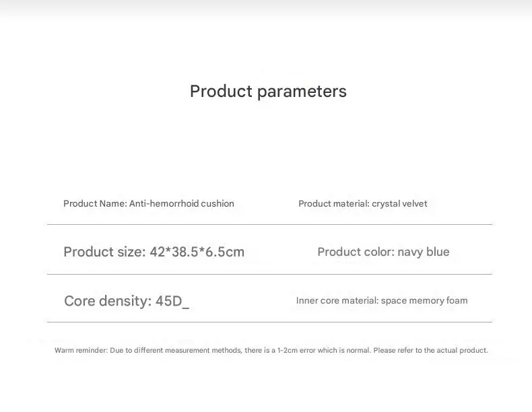Click the 'Core density:' label
Screen dimensions: 532x412
point(108,301)
